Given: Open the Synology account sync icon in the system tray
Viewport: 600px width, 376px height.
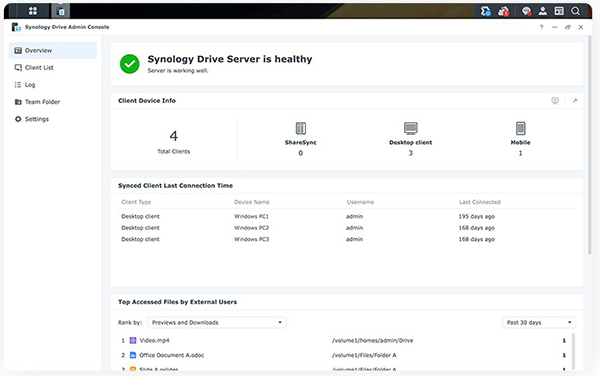Looking at the screenshot, I should point(486,11).
